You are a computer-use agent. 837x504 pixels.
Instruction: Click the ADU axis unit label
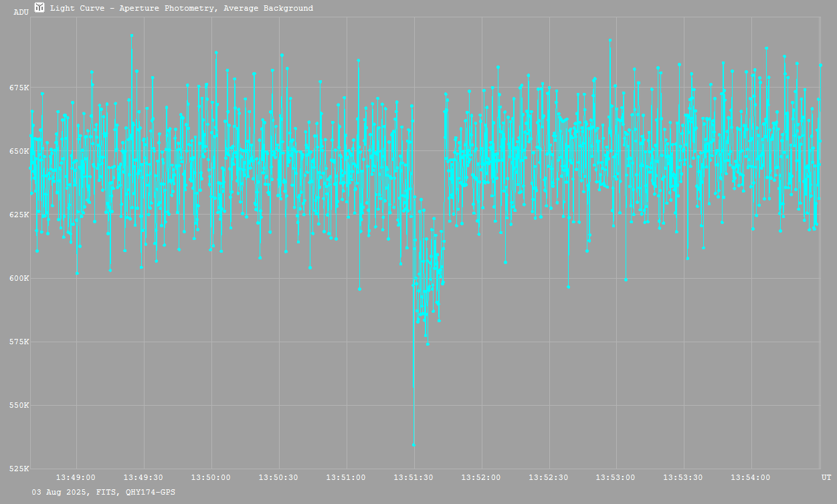click(x=21, y=12)
